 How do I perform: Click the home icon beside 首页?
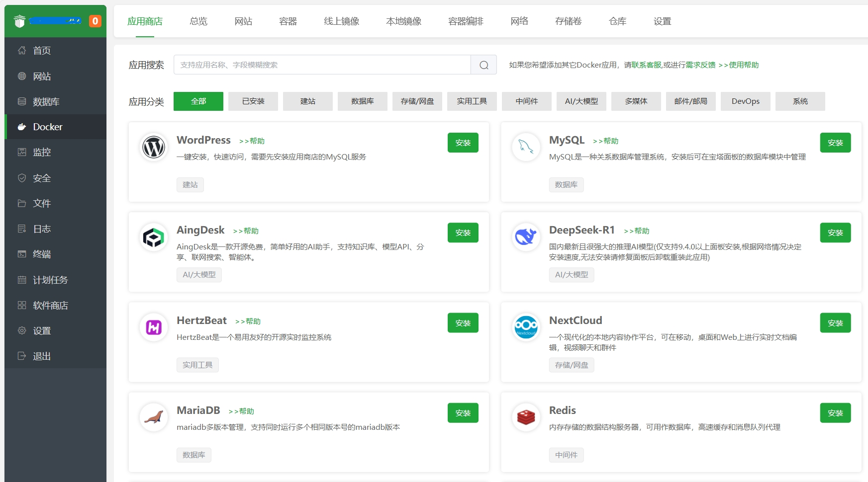(x=22, y=50)
